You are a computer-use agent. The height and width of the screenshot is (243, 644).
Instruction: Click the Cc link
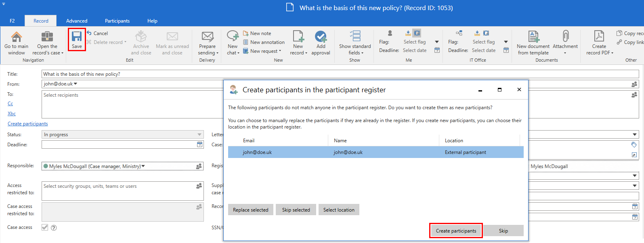pos(10,104)
